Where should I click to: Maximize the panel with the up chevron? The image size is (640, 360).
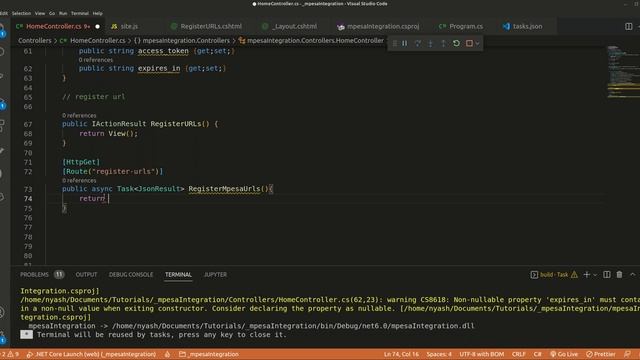pos(632,275)
